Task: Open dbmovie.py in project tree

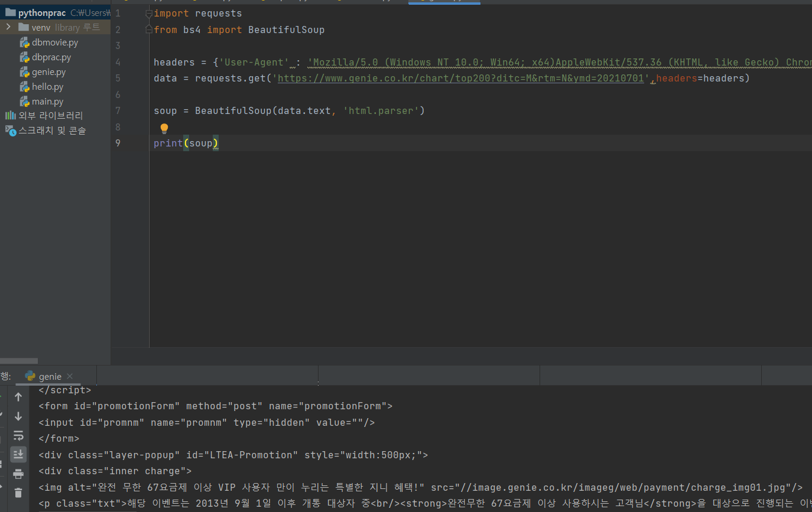Action: [55, 43]
